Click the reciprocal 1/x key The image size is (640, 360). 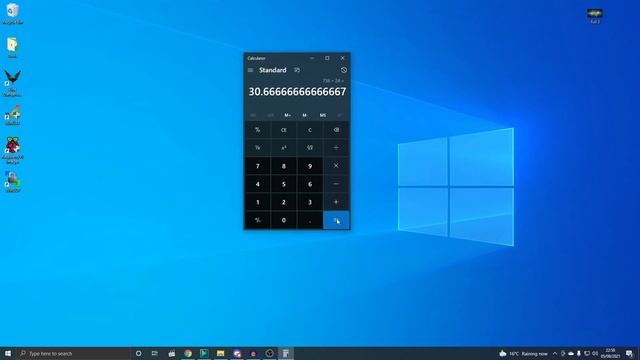click(x=258, y=148)
